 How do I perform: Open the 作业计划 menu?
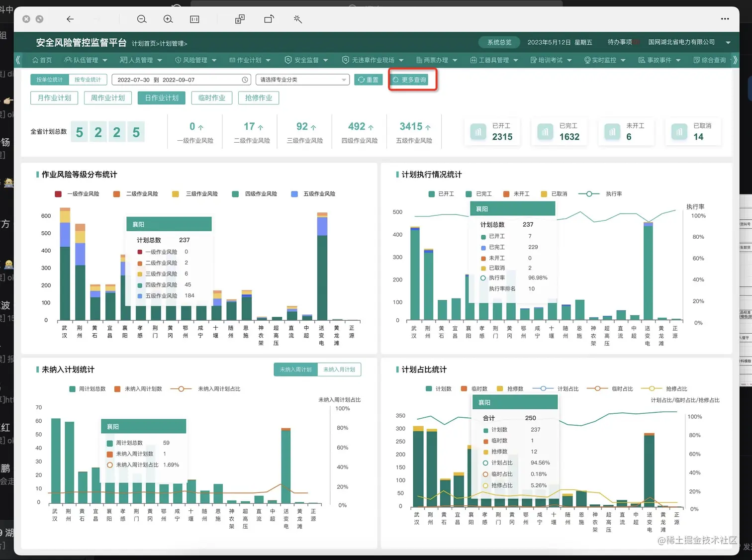click(x=250, y=60)
